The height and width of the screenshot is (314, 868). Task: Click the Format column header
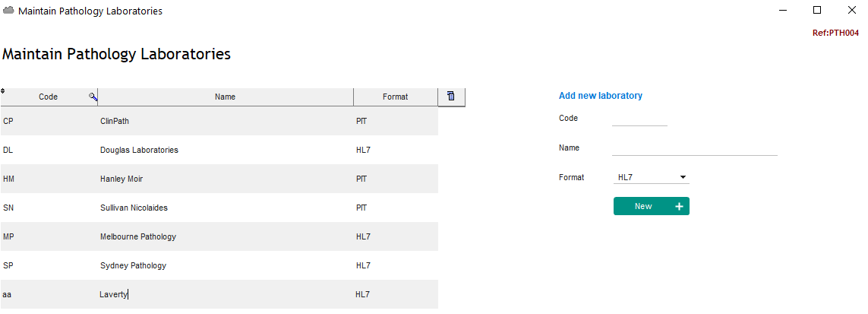tap(395, 97)
